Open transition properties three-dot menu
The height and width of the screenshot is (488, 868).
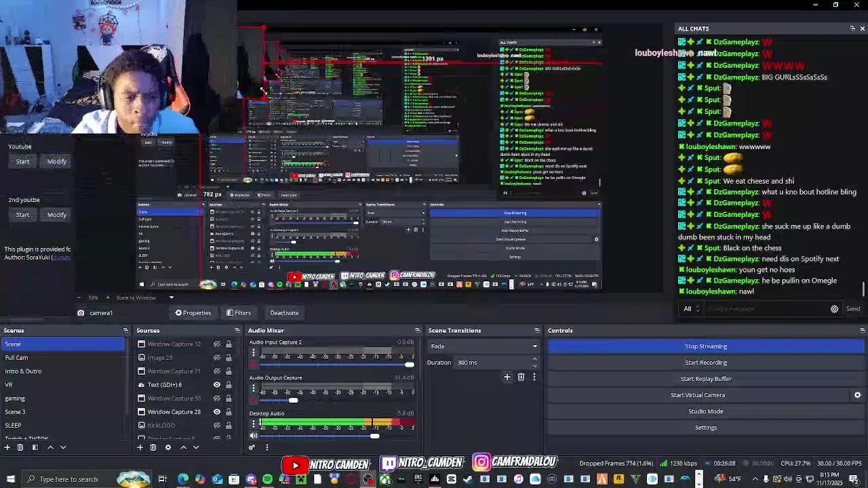534,377
